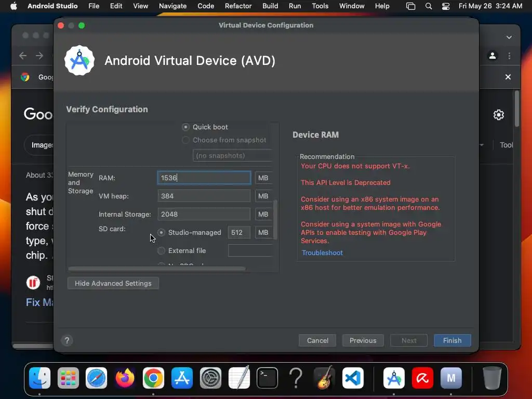
Task: Click the Android Virtual Device logo
Action: (79, 60)
